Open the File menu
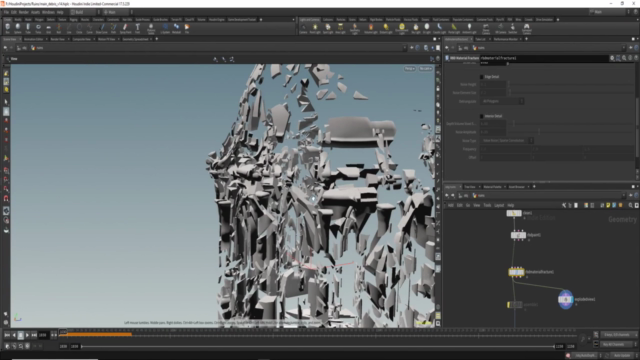Viewport: 640px width, 360px height. pos(6,12)
